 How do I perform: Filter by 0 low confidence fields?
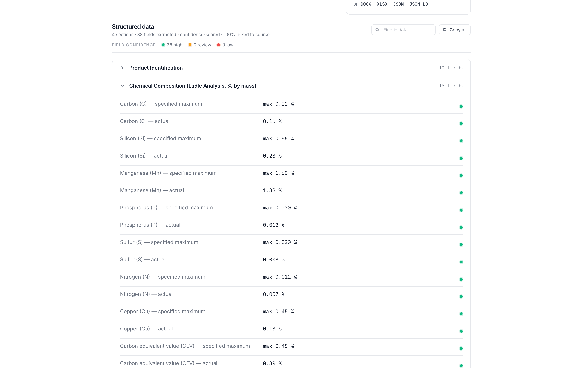pos(225,45)
